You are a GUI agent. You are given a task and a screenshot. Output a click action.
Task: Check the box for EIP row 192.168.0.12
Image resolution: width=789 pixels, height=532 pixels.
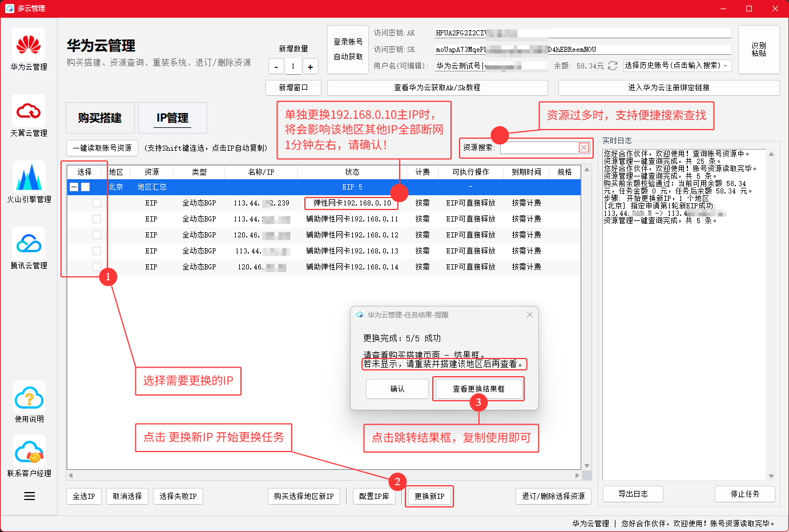(x=96, y=235)
